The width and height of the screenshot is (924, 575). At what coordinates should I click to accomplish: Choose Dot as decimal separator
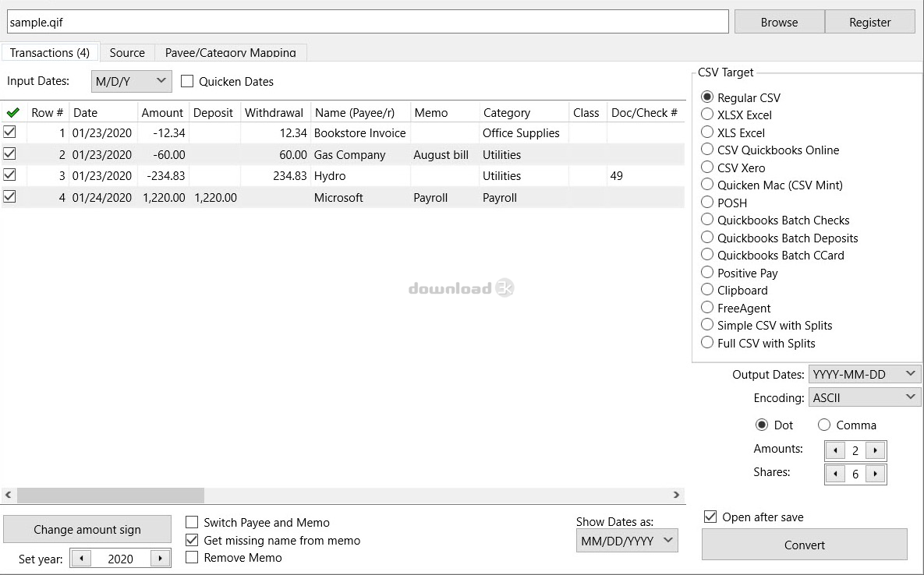click(x=762, y=425)
